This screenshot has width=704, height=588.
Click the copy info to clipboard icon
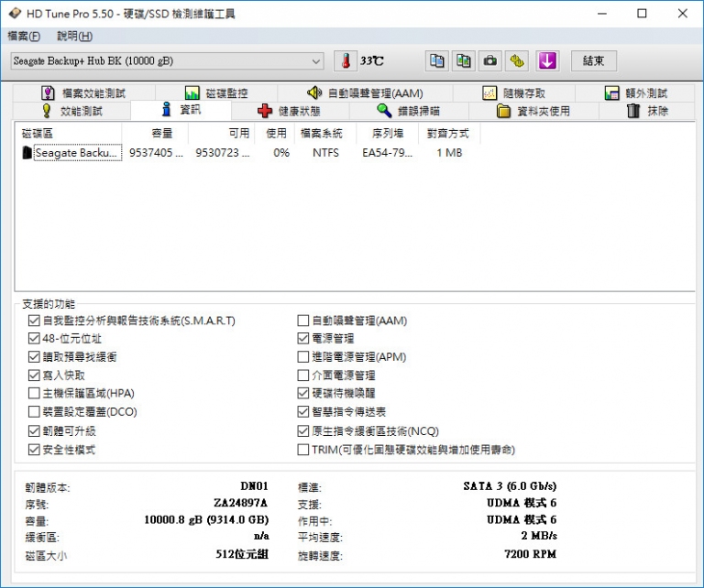(x=437, y=60)
